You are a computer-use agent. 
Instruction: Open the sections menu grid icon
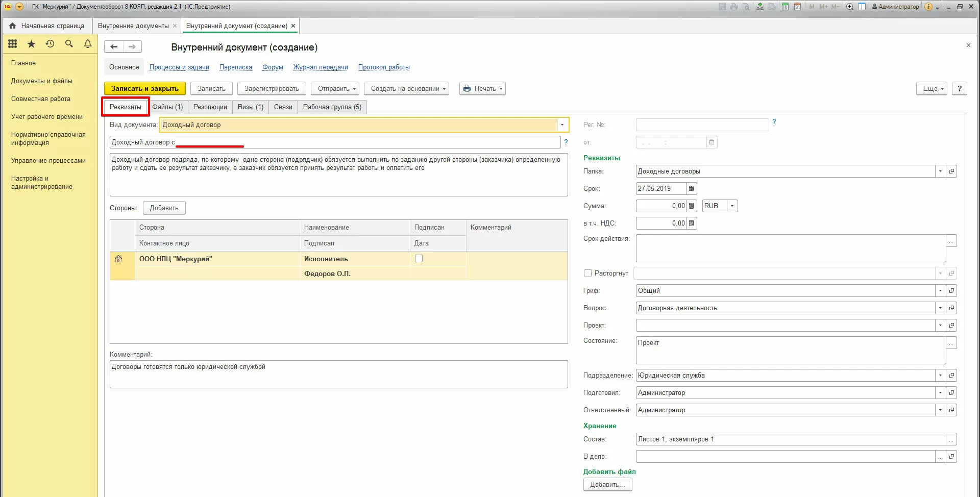pos(13,44)
